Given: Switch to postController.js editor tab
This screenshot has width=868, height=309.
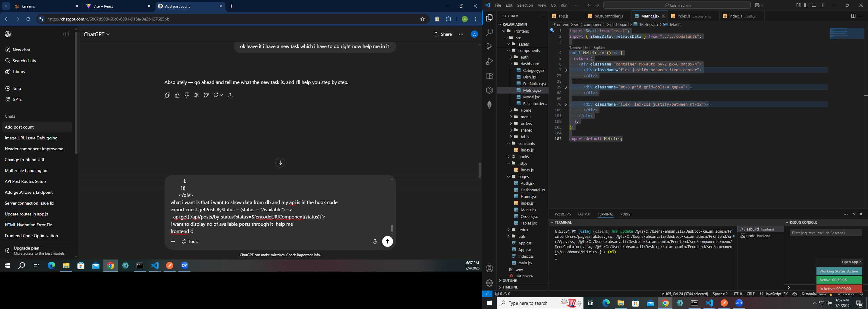Looking at the screenshot, I should point(608,16).
